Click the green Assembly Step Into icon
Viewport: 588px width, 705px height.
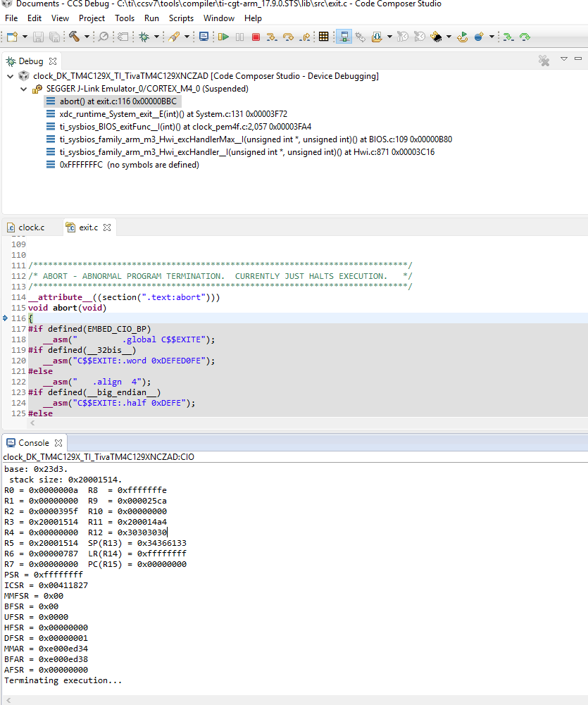(508, 37)
